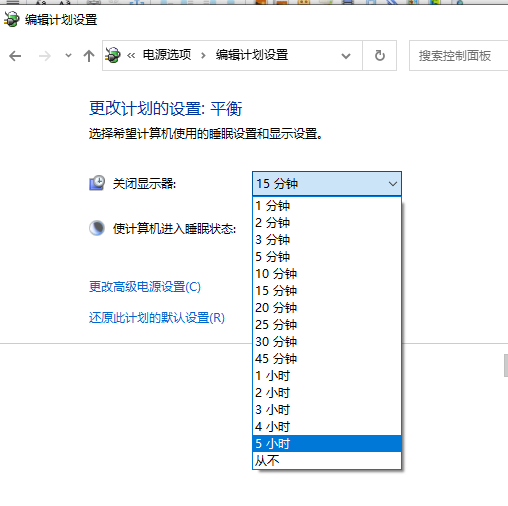Screen dimensions: 508x506
Task: Select 从不 (never) option
Action: coord(327,460)
